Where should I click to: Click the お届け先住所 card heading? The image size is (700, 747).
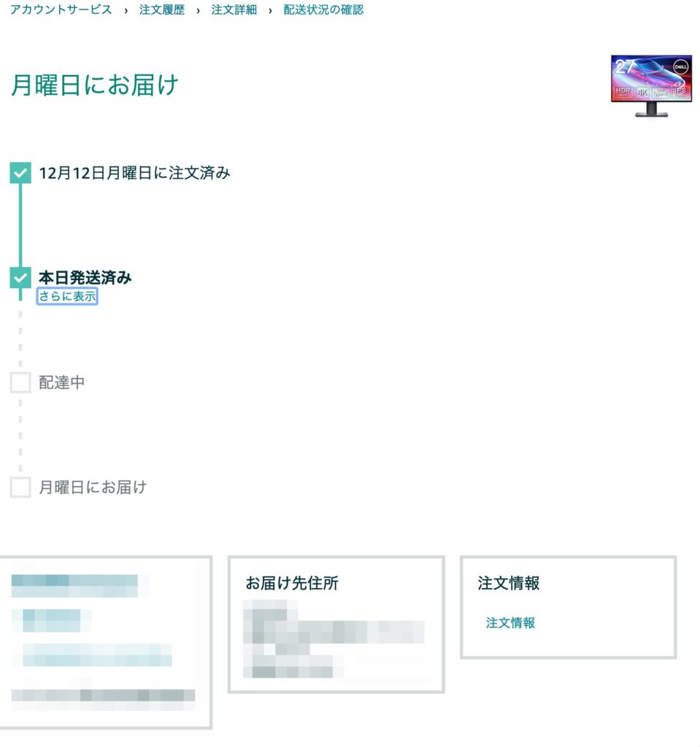coord(292,583)
